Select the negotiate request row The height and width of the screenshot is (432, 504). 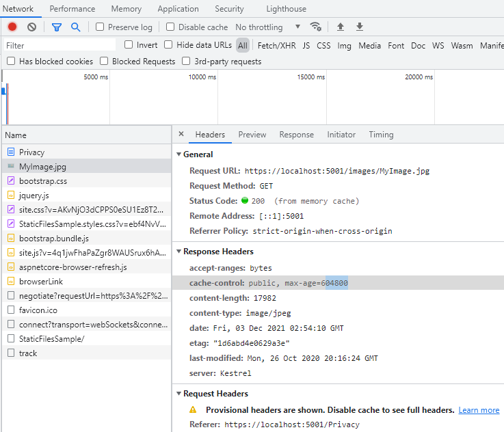tap(86, 296)
